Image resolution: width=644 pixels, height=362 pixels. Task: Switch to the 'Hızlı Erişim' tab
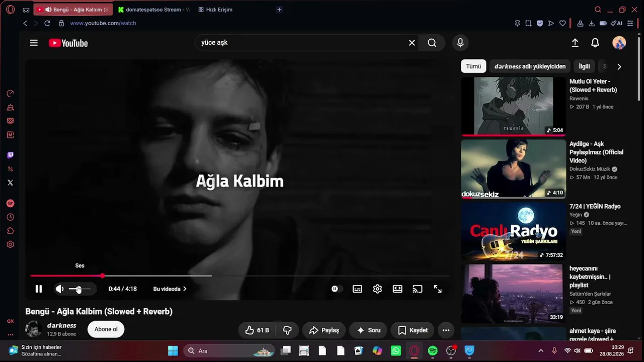215,10
